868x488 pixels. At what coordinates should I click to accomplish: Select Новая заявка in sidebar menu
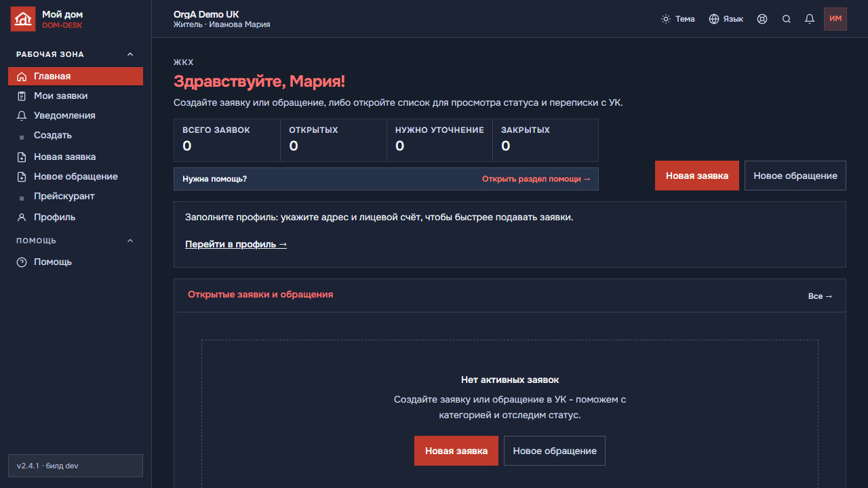tap(75, 157)
